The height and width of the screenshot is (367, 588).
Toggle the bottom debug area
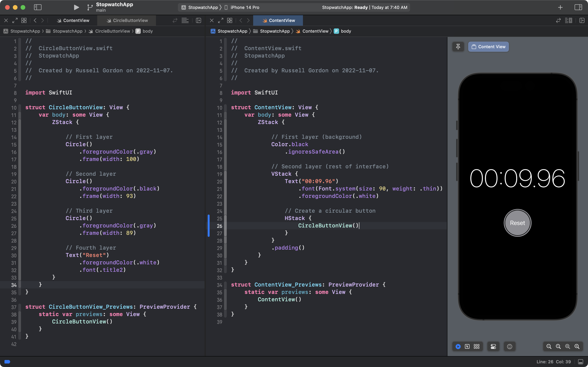click(x=580, y=362)
